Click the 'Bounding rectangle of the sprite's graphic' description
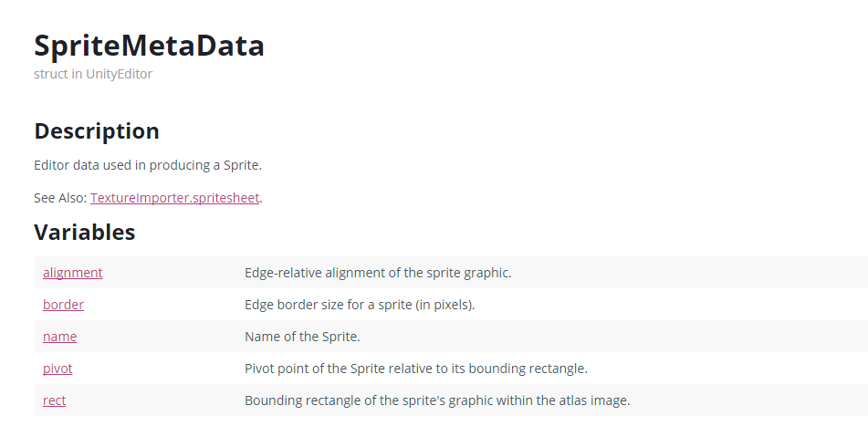The image size is (868, 447). pyautogui.click(x=437, y=400)
